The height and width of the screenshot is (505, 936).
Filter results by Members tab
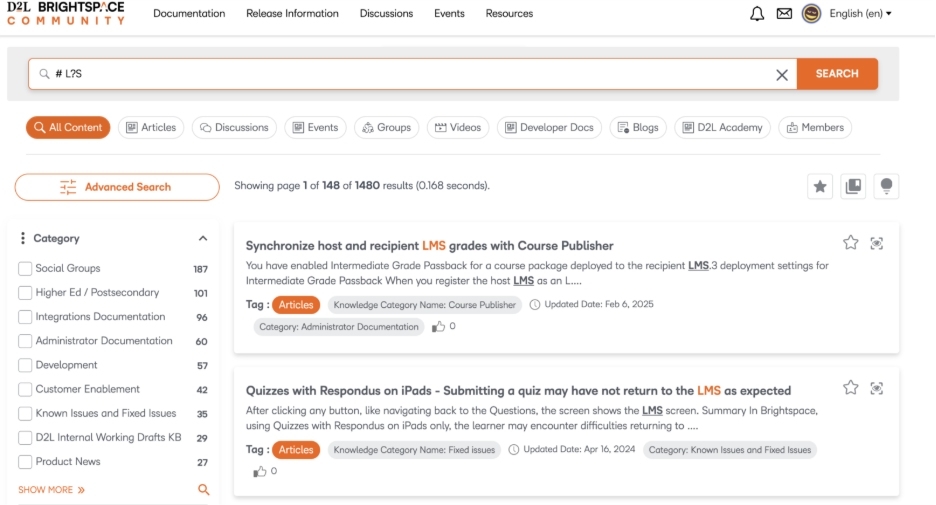[x=815, y=127]
